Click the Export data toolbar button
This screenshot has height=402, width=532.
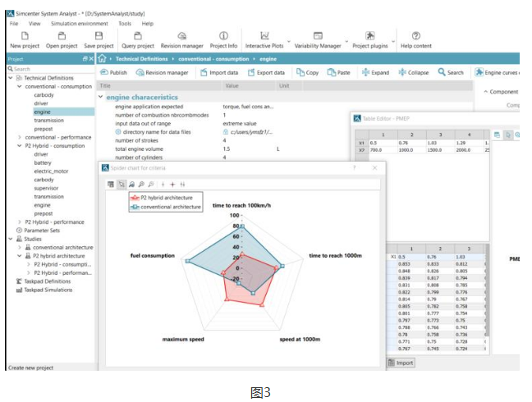tap(265, 73)
